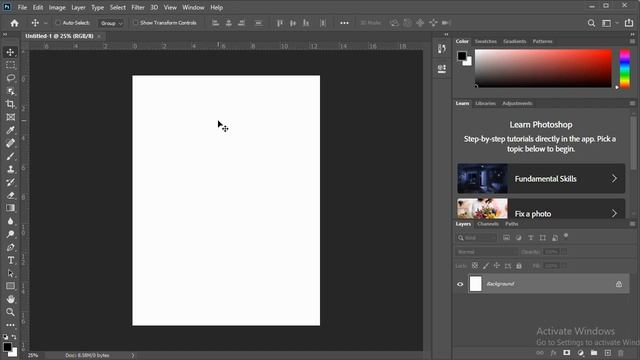The image size is (640, 360).
Task: Select the Pen tool
Action: 11,247
